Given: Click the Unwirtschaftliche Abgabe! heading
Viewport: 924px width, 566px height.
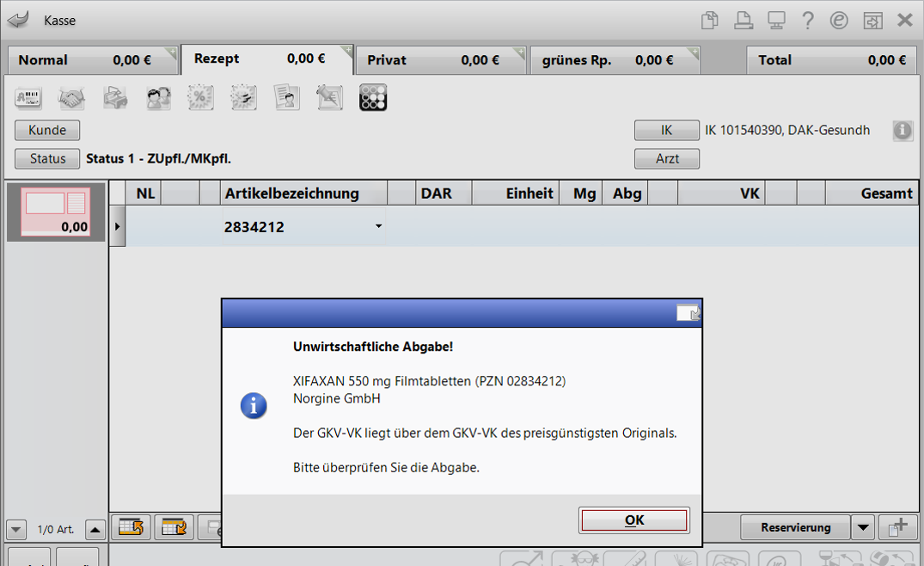Looking at the screenshot, I should pyautogui.click(x=373, y=347).
